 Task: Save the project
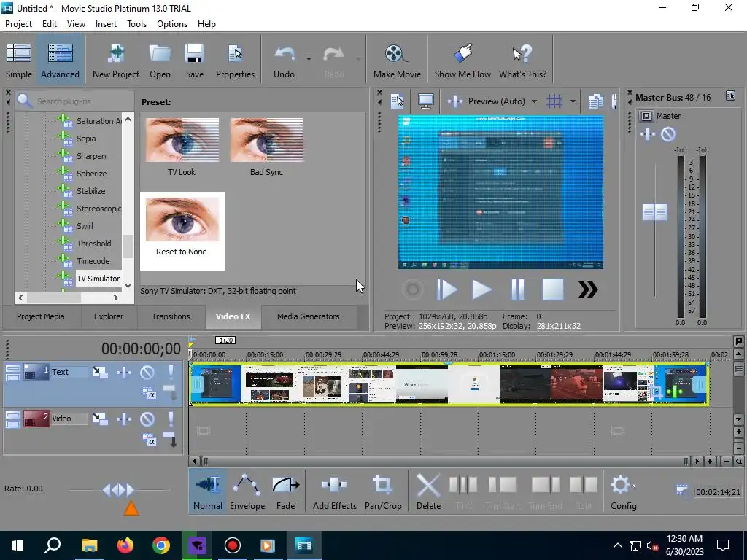(194, 61)
